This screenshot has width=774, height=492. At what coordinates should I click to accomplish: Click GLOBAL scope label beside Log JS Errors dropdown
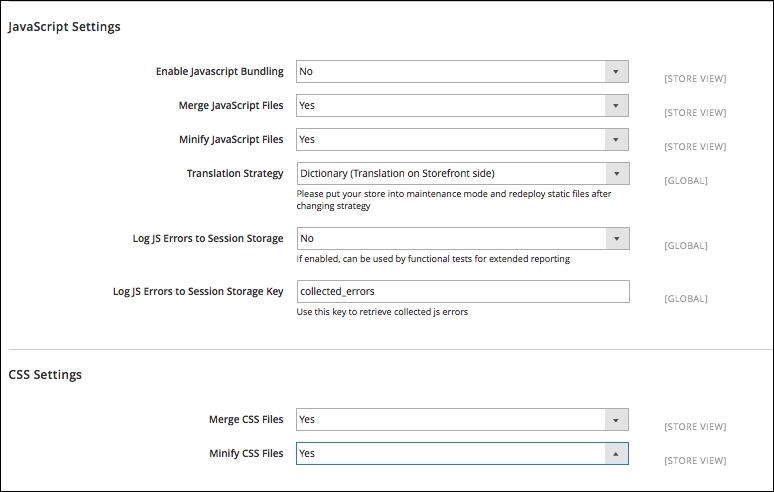click(686, 246)
